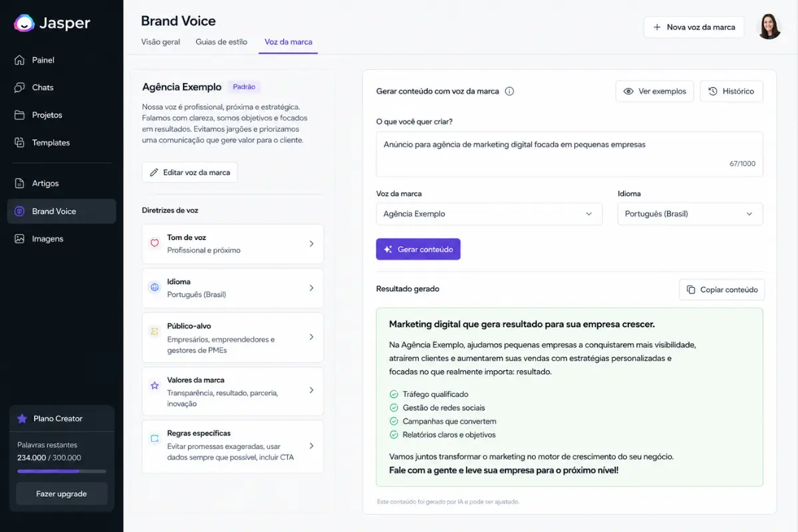Click the Nova voz da marca button

(694, 27)
